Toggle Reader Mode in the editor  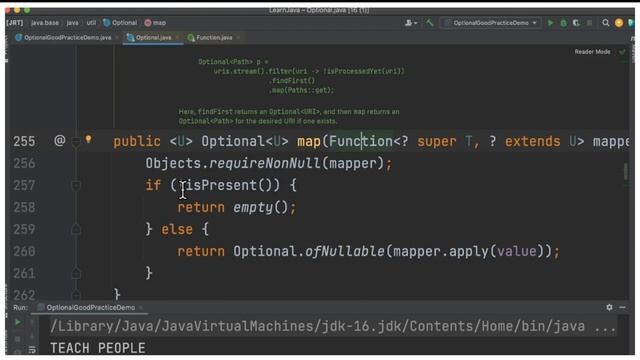tap(592, 52)
